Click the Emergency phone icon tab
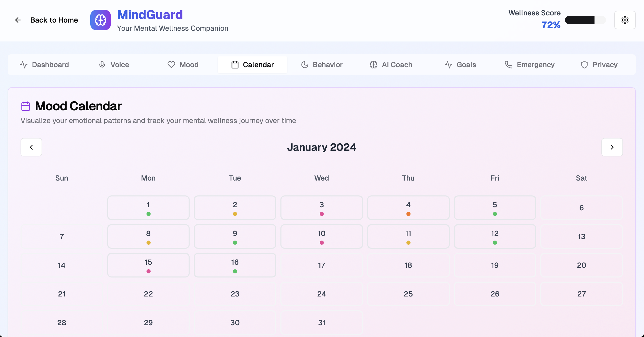Viewport: 644px width, 337px height. point(508,65)
